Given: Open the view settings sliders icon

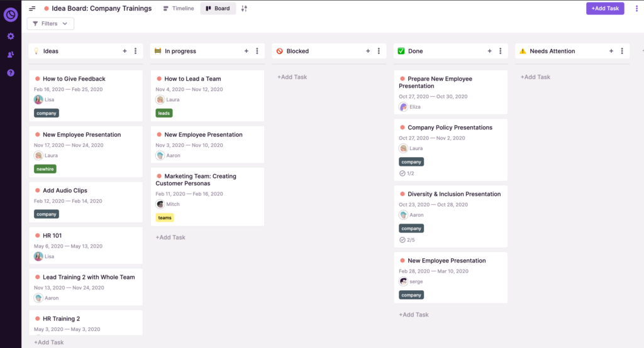Looking at the screenshot, I should [245, 9].
